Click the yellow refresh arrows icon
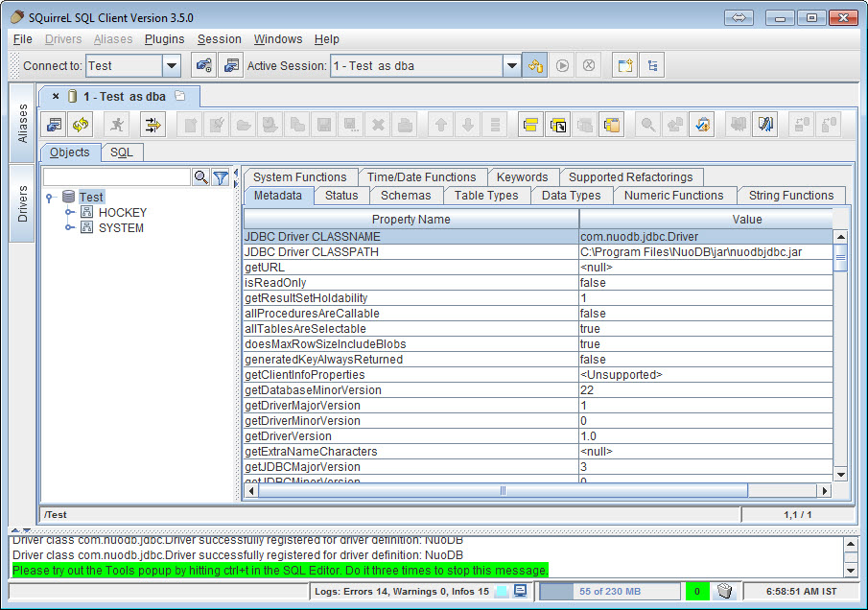Viewport: 868px width, 610px height. tap(81, 125)
